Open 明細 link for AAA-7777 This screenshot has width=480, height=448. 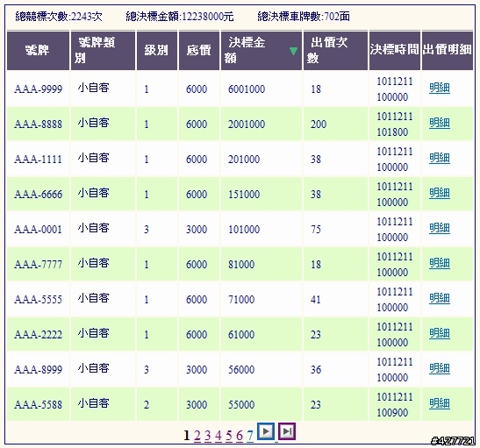coord(440,264)
